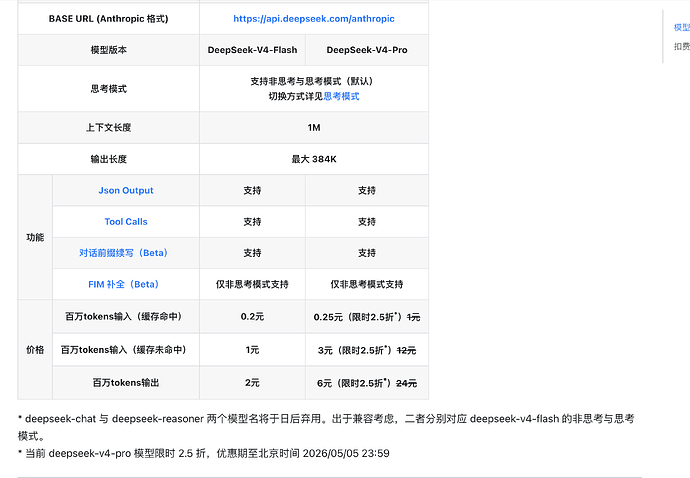
Task: Open the FIM 补全 (Beta) link
Action: [126, 284]
